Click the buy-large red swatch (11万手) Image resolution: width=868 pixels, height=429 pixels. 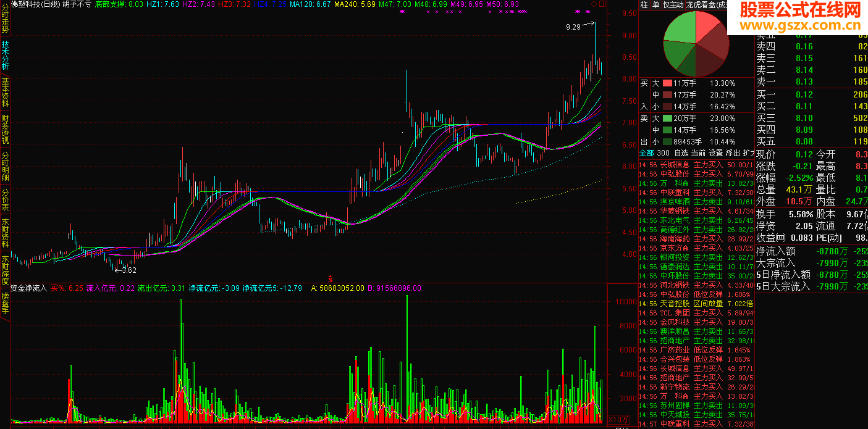(667, 83)
